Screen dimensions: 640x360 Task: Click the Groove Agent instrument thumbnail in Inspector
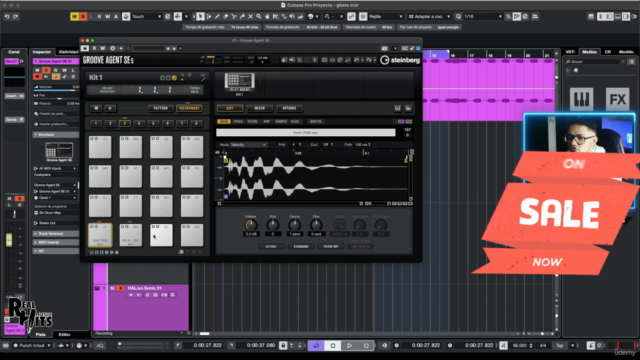coord(59,151)
